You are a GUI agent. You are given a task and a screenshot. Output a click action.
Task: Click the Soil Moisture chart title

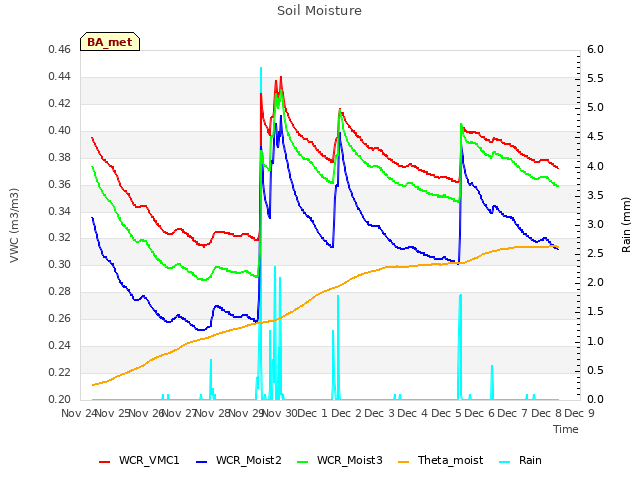point(319,11)
